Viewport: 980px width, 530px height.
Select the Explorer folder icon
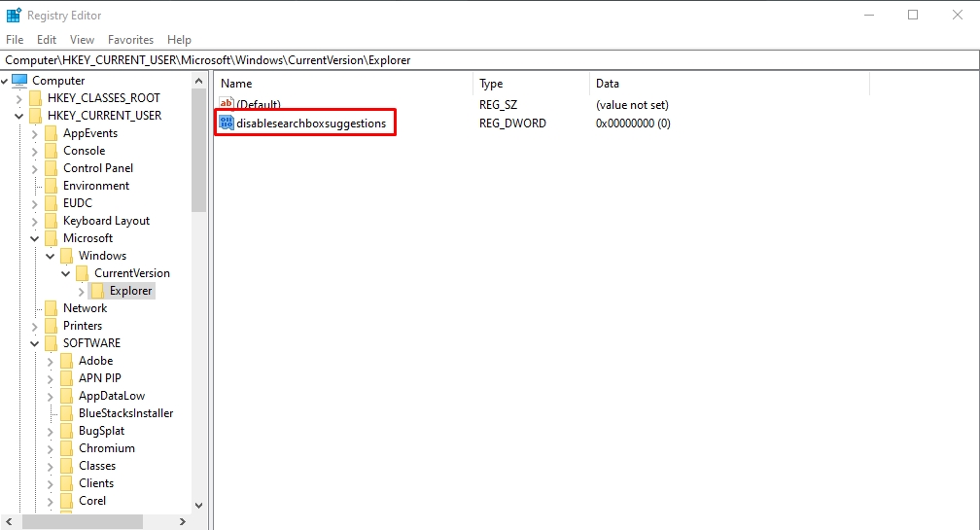97,291
